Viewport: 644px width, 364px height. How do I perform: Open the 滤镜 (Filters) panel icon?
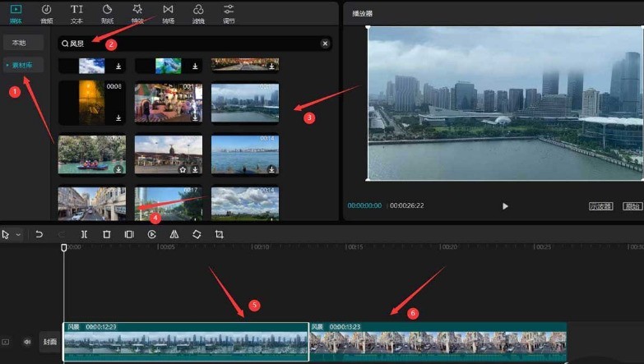(198, 12)
